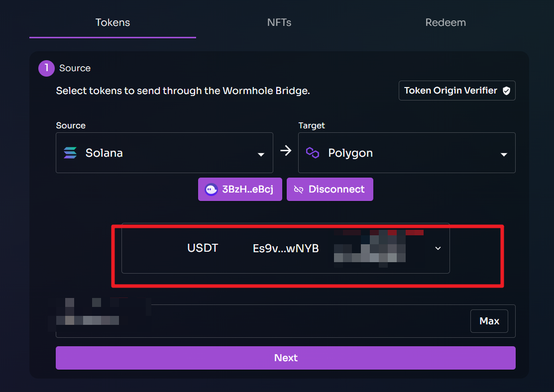The width and height of the screenshot is (554, 392).
Task: Click the Solana logo icon
Action: [70, 153]
